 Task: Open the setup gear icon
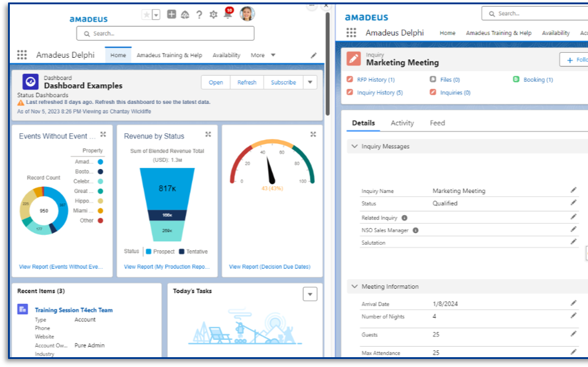(213, 15)
